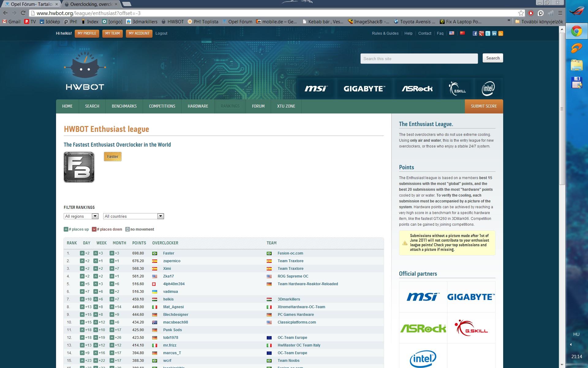The height and width of the screenshot is (368, 588).
Task: Click the Search this site field
Action: [x=419, y=59]
